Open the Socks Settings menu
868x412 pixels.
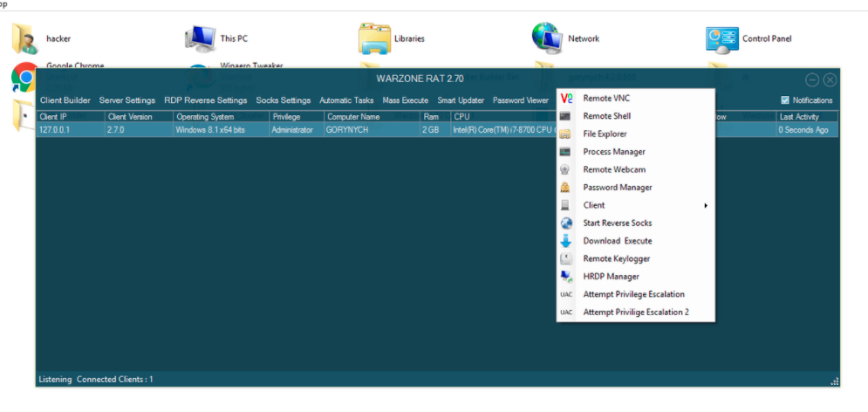coord(284,100)
